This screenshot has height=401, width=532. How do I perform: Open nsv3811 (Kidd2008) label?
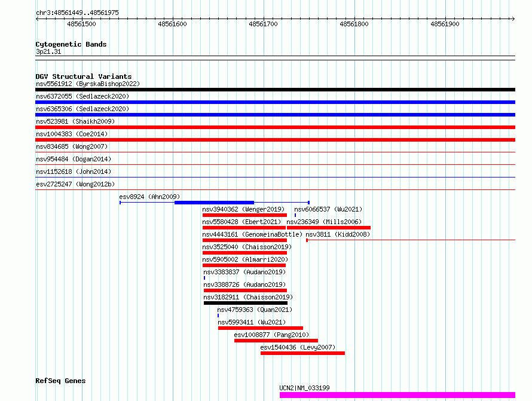[338, 234]
